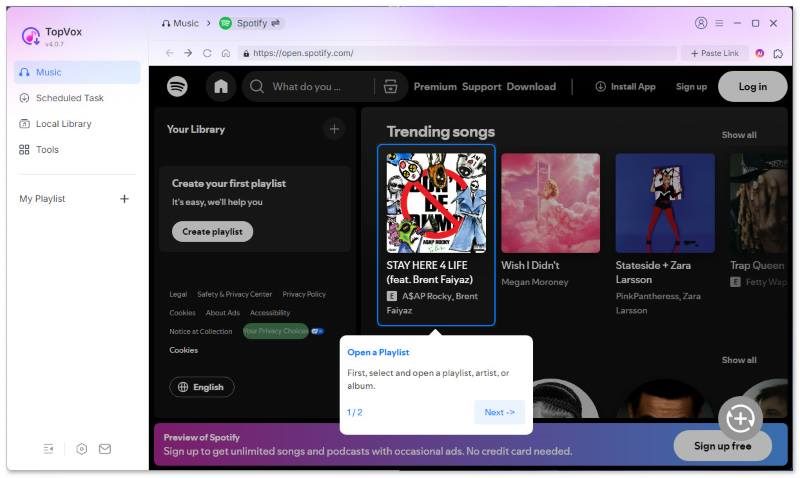Screen dimensions: 800x478
Task: Open the Accessibility link
Action: [270, 313]
